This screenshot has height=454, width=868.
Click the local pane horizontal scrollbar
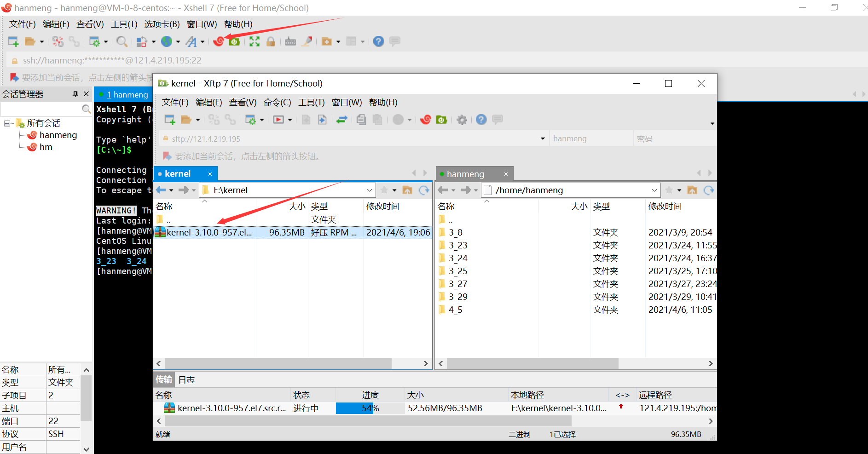click(278, 363)
